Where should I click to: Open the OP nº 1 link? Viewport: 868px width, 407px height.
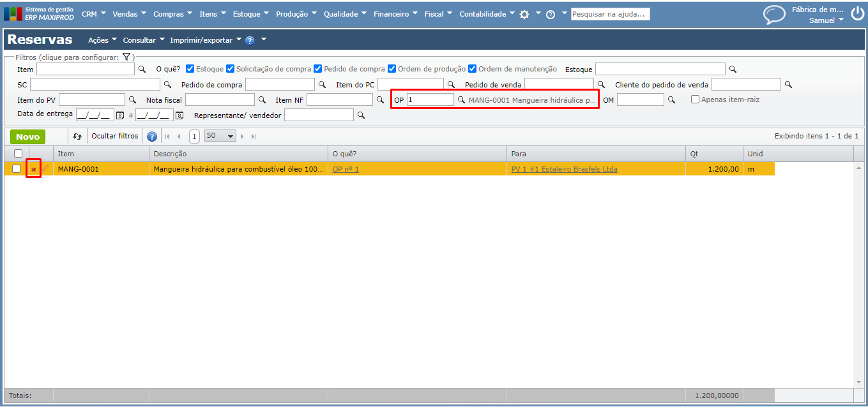(x=346, y=169)
